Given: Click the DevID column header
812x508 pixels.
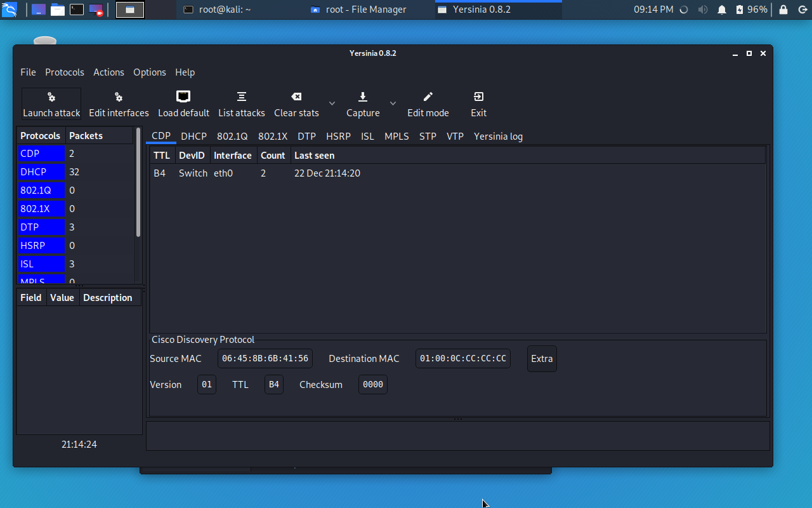Looking at the screenshot, I should (x=192, y=156).
